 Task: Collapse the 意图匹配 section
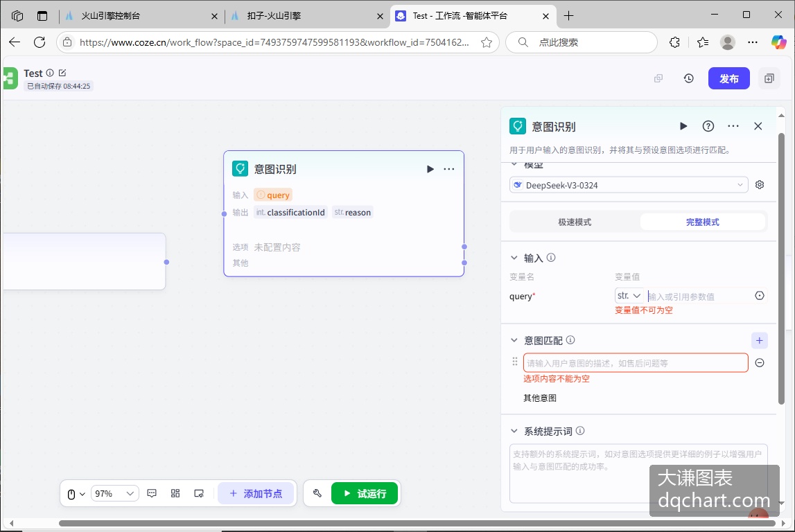[x=514, y=341]
